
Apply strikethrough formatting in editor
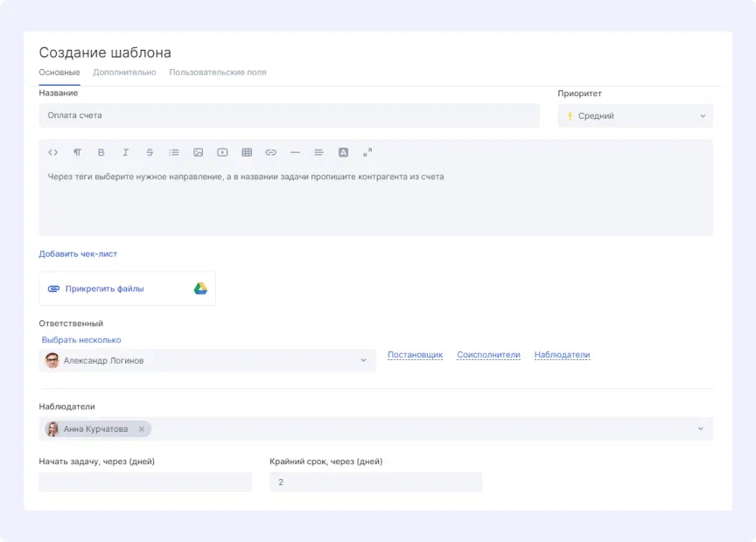click(x=150, y=152)
